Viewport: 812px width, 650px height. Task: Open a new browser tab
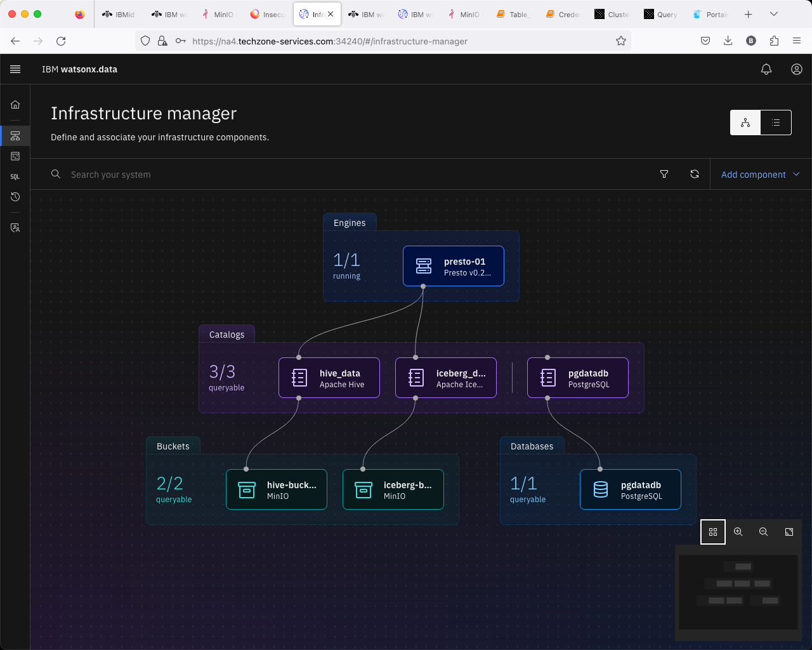749,14
